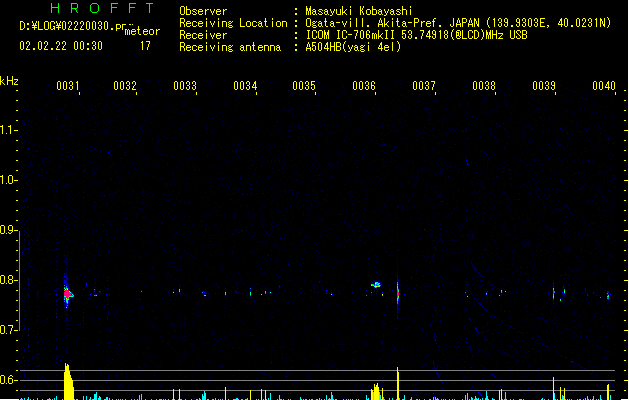
Task: Click the date stamp 02.02.22 00:30
Action: [x=61, y=46]
